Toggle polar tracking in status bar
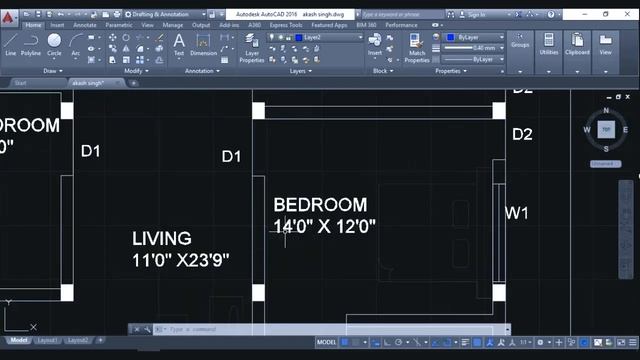 coord(398,342)
